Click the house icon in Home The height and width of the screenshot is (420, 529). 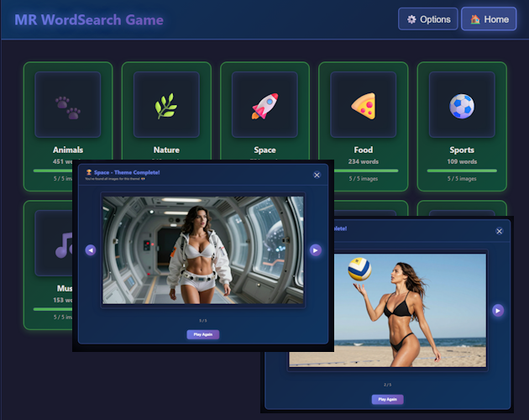click(x=475, y=19)
